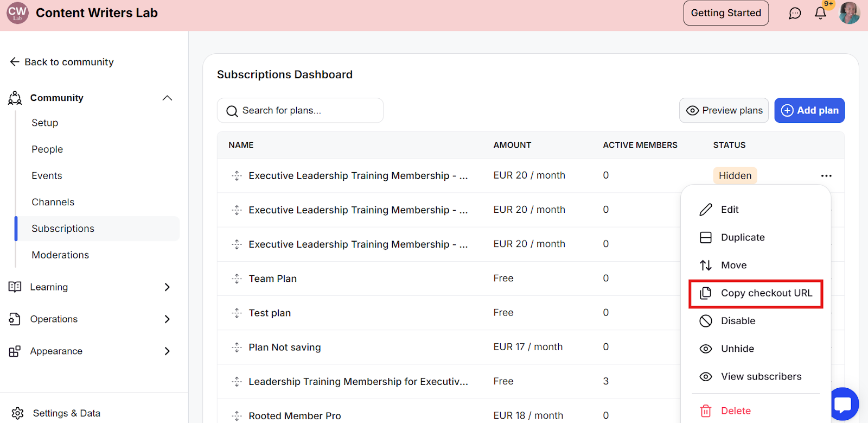The height and width of the screenshot is (423, 868).
Task: Select Unhide in the plan menu
Action: [737, 349]
